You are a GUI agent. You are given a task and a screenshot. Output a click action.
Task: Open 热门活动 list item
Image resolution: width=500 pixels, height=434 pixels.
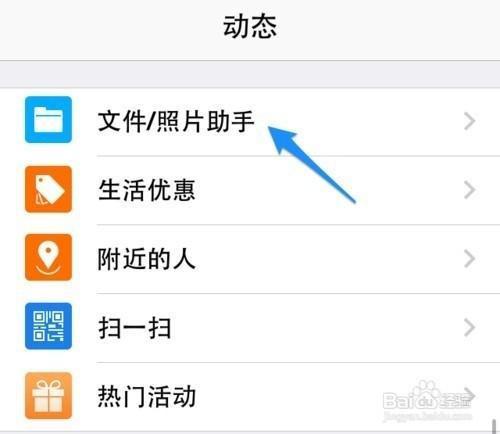pos(250,397)
